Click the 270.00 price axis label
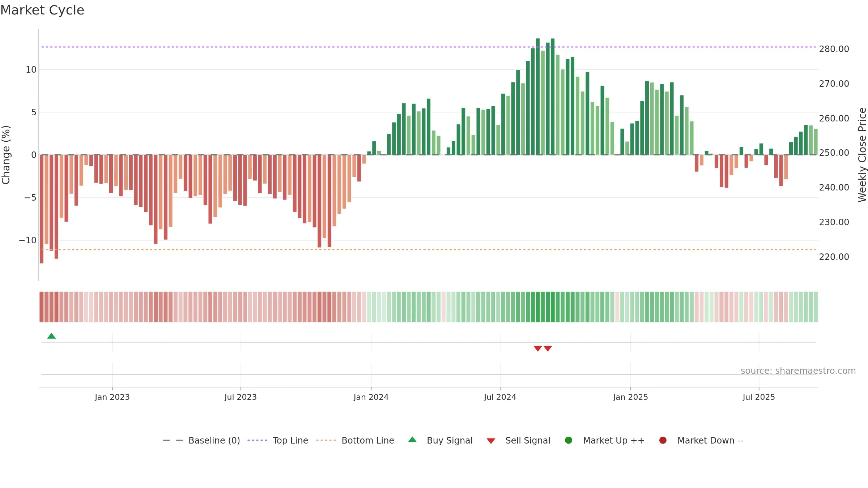Viewport: 868px width, 488px height. (x=834, y=84)
